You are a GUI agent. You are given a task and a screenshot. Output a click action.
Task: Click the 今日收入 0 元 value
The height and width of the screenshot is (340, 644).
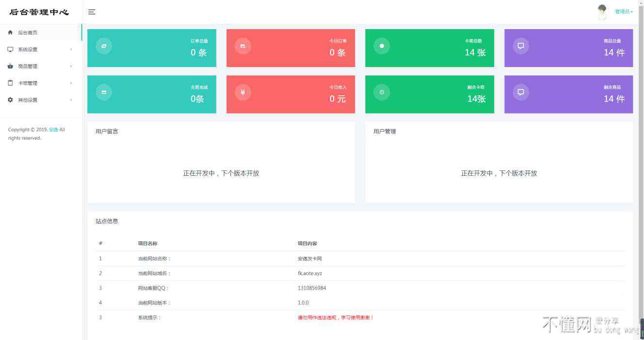(x=338, y=99)
